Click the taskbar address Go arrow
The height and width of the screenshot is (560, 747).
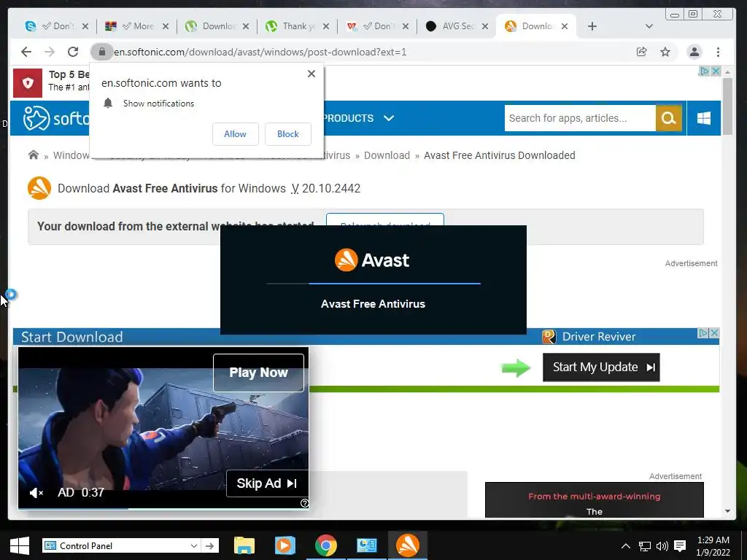pos(209,545)
